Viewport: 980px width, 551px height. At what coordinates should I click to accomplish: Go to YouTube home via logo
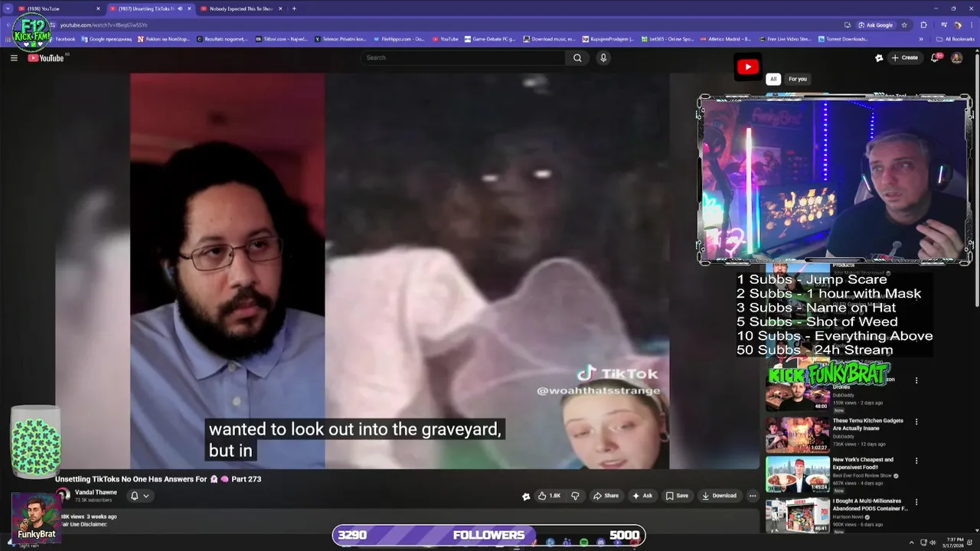tap(47, 57)
